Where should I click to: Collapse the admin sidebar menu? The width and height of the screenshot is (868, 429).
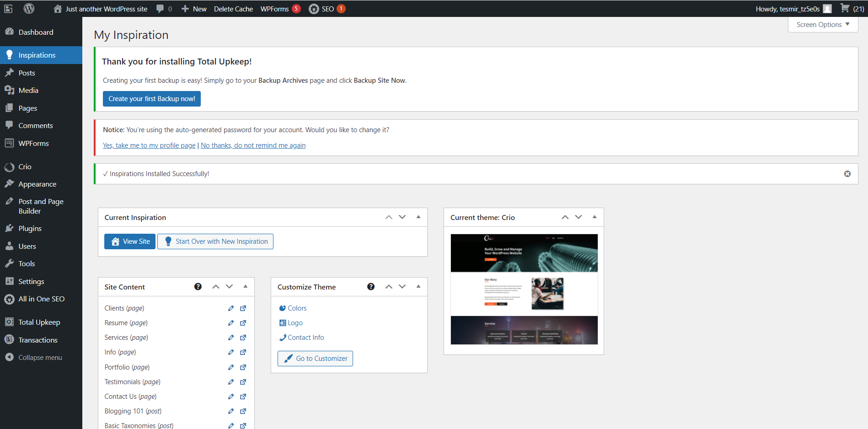41,358
